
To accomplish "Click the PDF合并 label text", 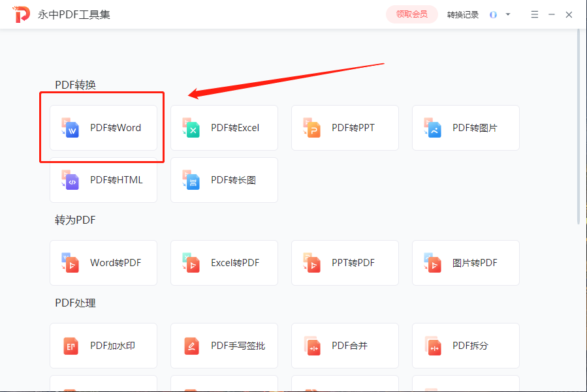I will pyautogui.click(x=350, y=346).
